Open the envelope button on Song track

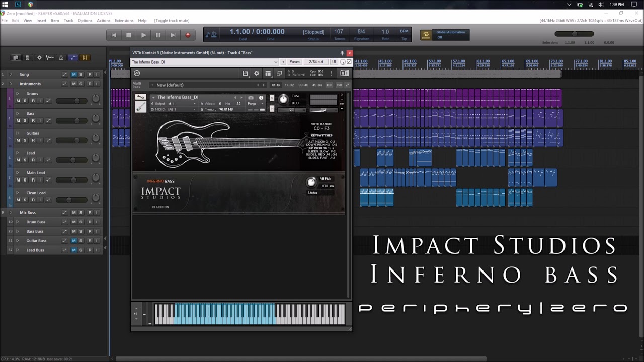[x=64, y=74]
